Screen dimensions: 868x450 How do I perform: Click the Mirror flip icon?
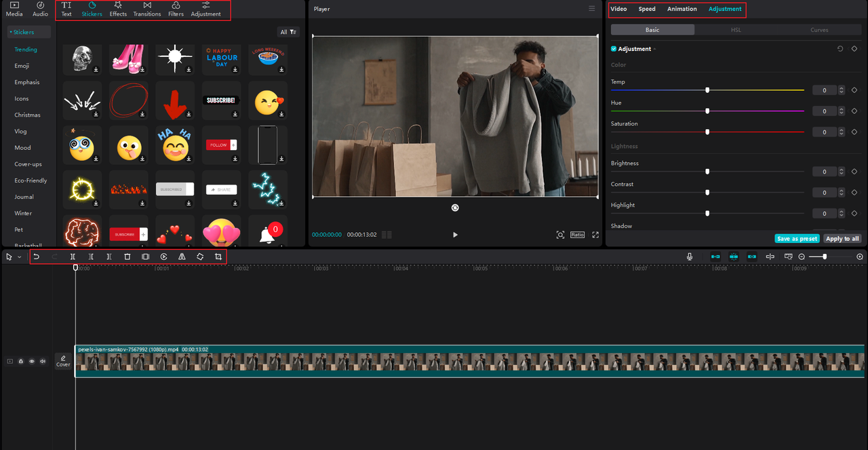[182, 257]
